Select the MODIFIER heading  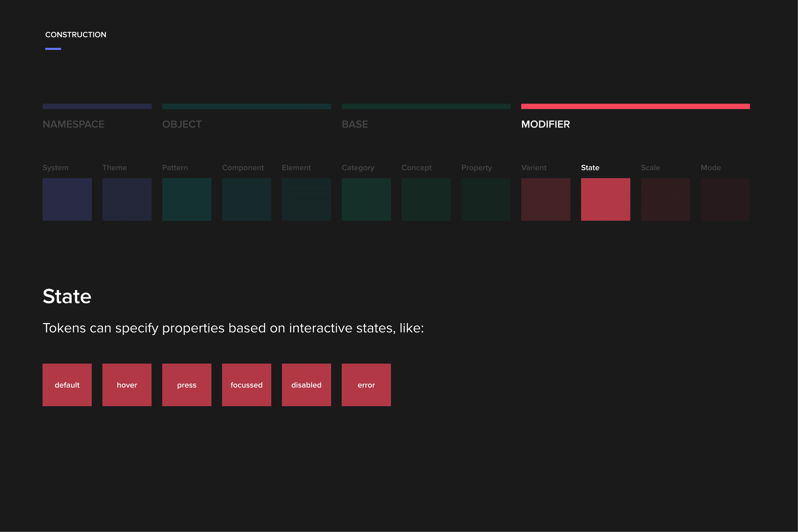pyautogui.click(x=545, y=124)
